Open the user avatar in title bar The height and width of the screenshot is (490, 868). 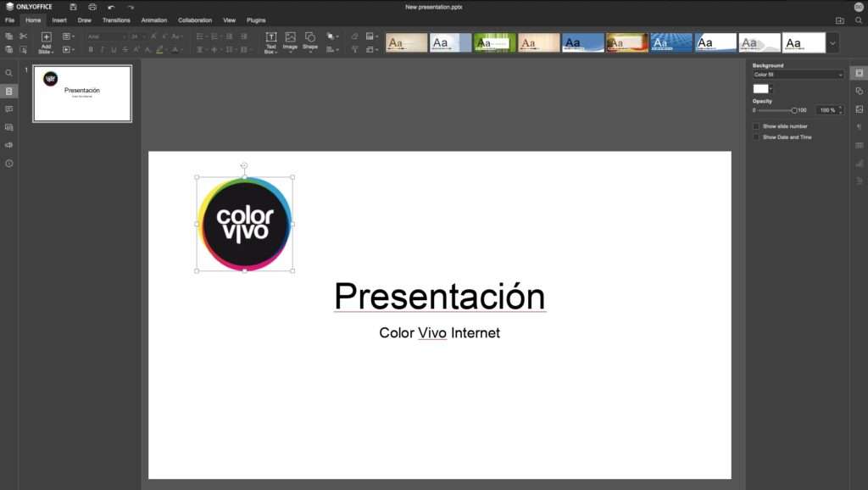(x=859, y=7)
